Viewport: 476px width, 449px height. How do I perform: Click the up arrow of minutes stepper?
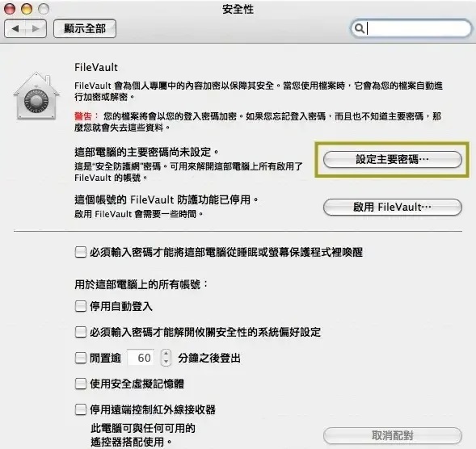click(x=166, y=354)
